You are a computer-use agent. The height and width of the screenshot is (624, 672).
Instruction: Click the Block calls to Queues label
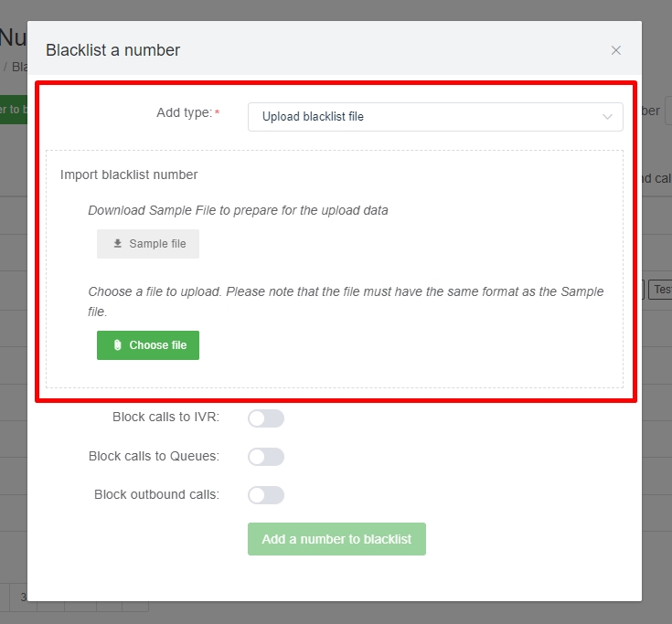click(x=154, y=456)
